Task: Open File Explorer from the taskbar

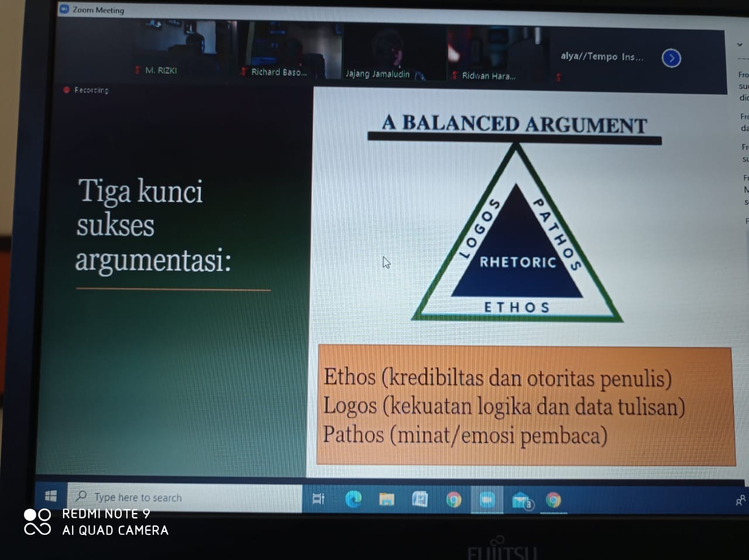Action: click(386, 499)
